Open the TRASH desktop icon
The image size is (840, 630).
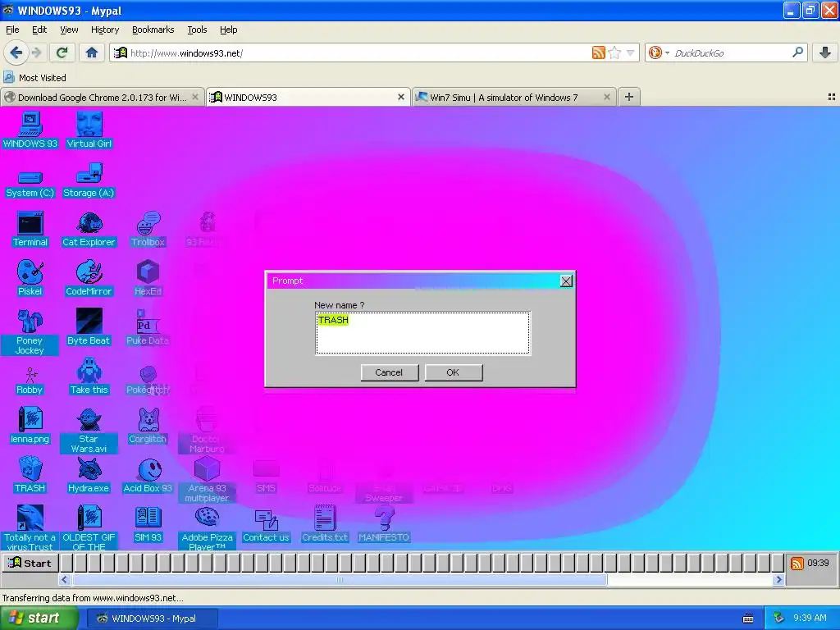tap(30, 475)
